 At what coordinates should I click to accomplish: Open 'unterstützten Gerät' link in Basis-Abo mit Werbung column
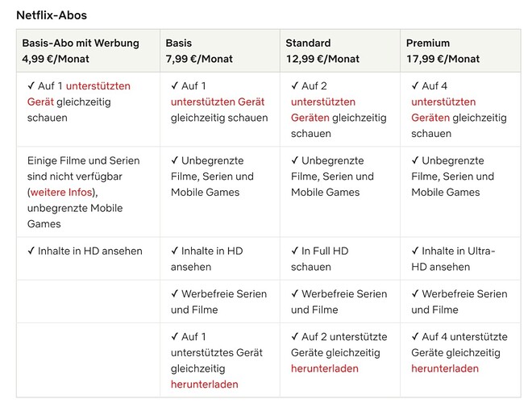(98, 86)
